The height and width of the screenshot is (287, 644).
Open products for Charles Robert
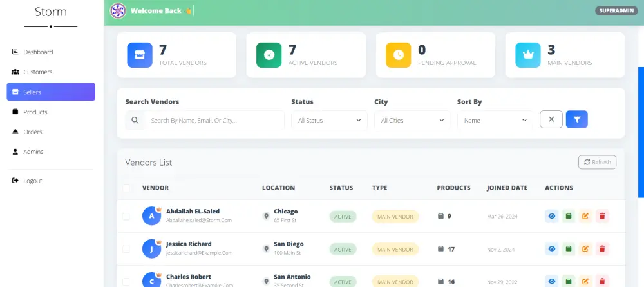click(x=569, y=281)
